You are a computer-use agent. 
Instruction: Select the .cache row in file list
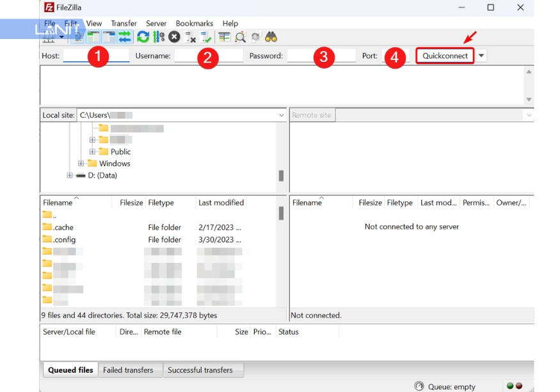[x=158, y=227]
